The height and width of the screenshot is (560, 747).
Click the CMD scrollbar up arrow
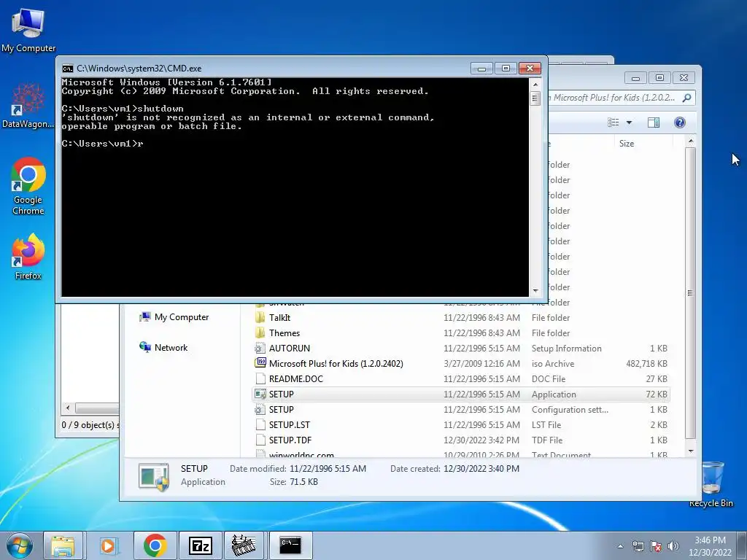coord(535,85)
